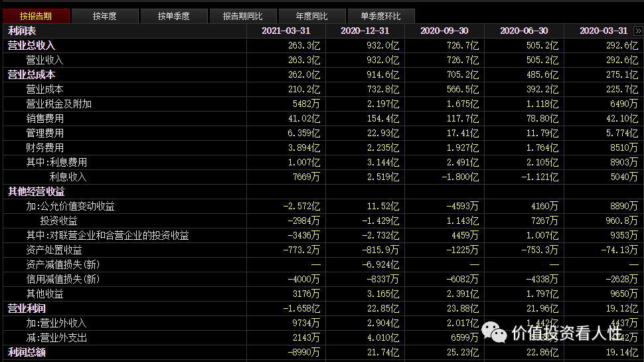Click the 3176万 other income value
Viewport: 644px width, 362px height.
(306, 294)
